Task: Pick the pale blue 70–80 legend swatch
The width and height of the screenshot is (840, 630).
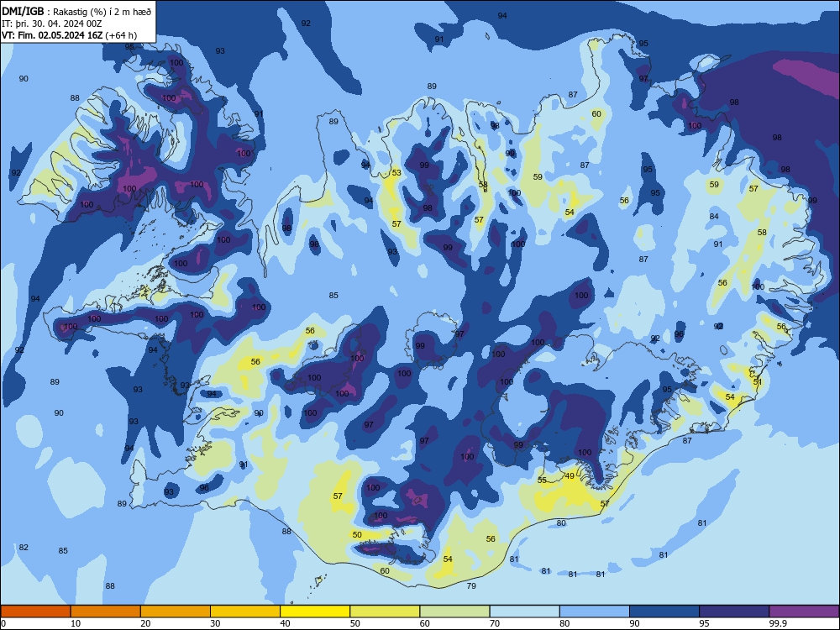Action: coord(524,612)
